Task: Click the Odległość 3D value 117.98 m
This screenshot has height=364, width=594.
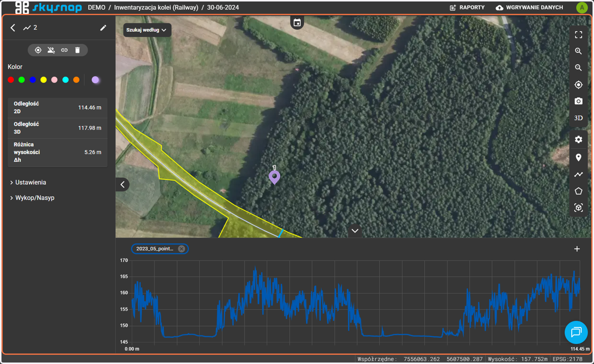Action: [x=90, y=128]
